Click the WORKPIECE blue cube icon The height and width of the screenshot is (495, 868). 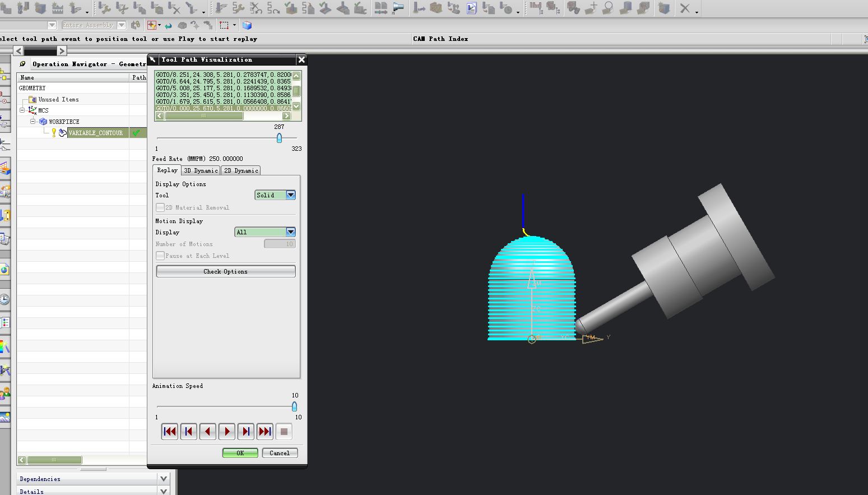click(43, 122)
